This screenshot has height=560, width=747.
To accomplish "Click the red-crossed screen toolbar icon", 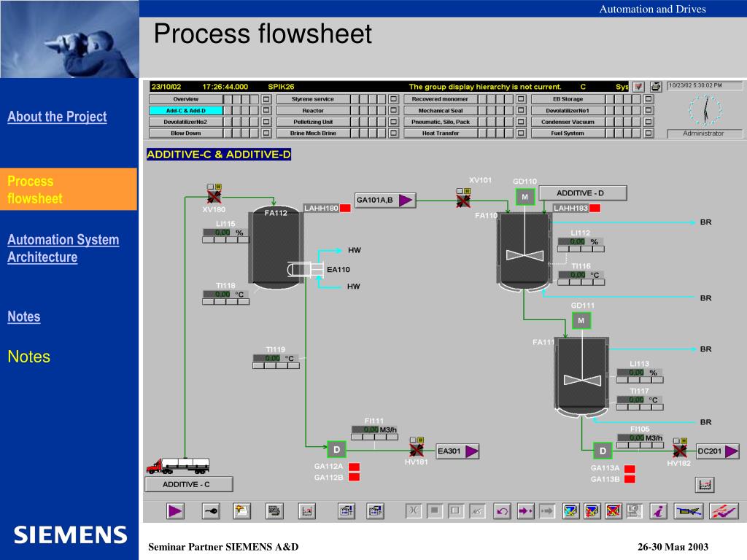I will click(x=614, y=511).
